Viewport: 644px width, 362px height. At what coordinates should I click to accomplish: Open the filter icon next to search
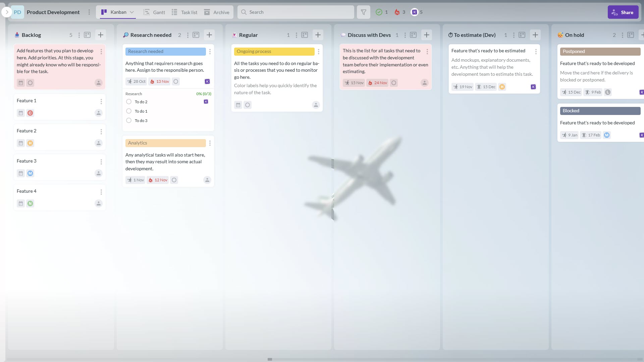(x=363, y=12)
